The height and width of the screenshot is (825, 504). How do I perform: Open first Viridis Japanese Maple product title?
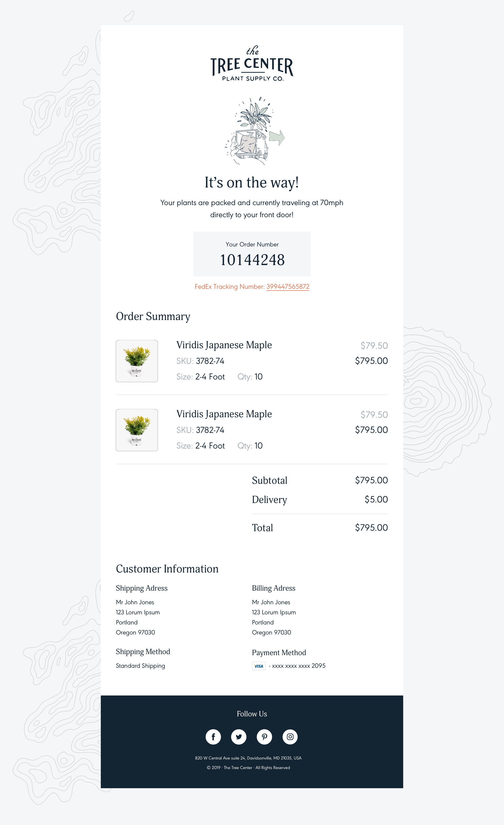pos(224,345)
